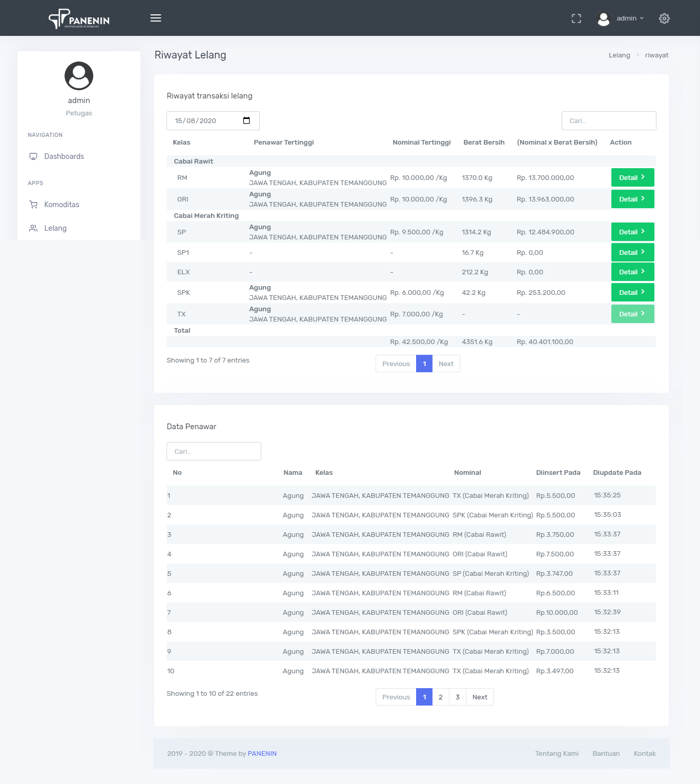Image resolution: width=700 pixels, height=784 pixels.
Task: Click the PANENIN logo
Action: (x=79, y=19)
